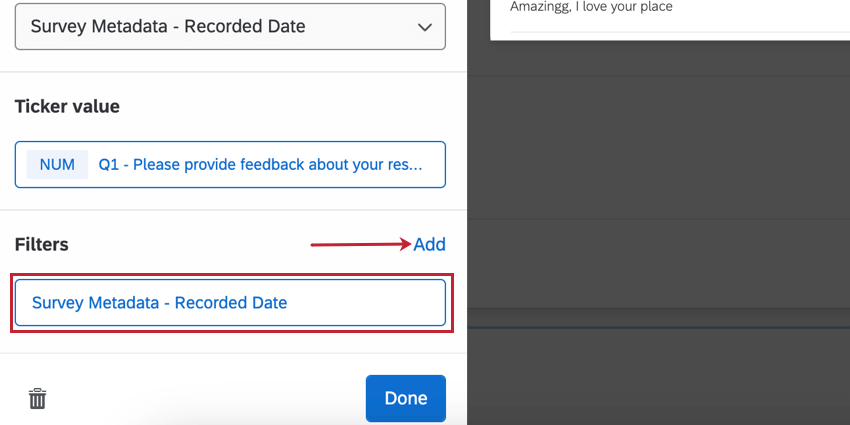Click the Filters section heading
Image resolution: width=850 pixels, height=425 pixels.
coord(41,244)
